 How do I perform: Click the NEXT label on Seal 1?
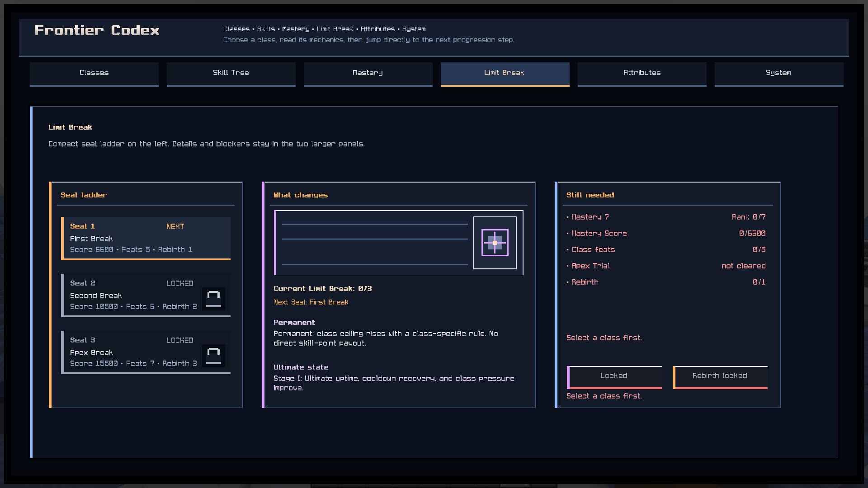coord(175,227)
